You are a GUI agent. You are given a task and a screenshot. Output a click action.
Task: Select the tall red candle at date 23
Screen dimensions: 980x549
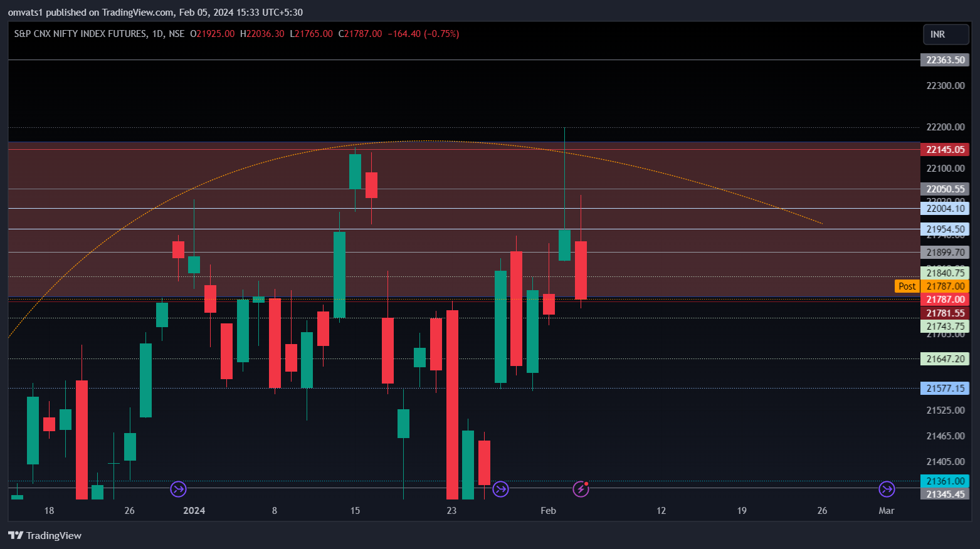[452, 405]
